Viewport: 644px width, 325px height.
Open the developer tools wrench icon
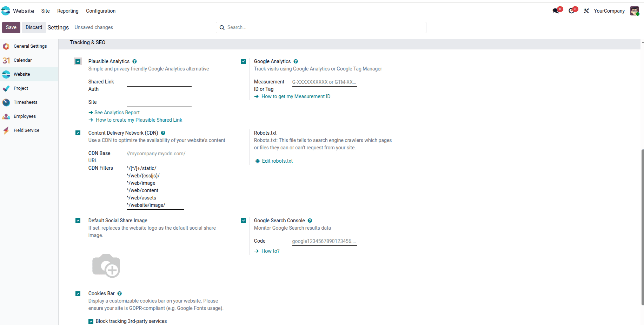pos(586,11)
